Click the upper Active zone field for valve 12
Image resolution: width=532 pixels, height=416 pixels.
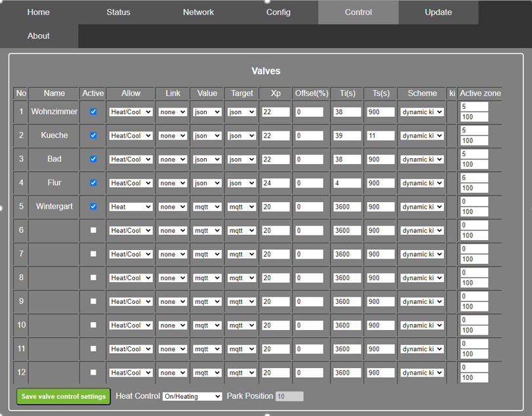(474, 367)
